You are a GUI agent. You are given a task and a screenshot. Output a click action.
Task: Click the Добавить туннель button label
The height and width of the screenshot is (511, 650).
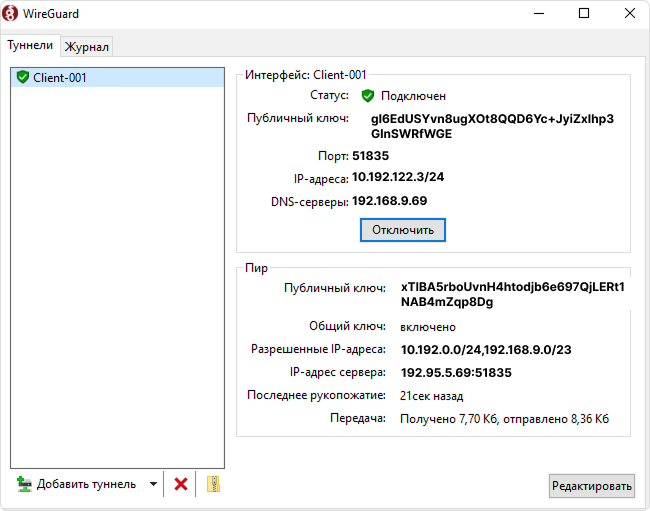click(86, 484)
